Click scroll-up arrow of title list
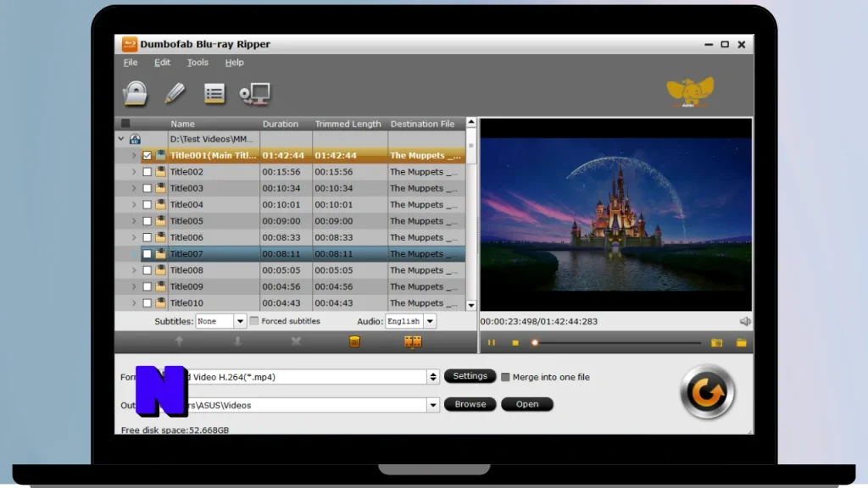Image resolution: width=868 pixels, height=488 pixels. [x=471, y=122]
